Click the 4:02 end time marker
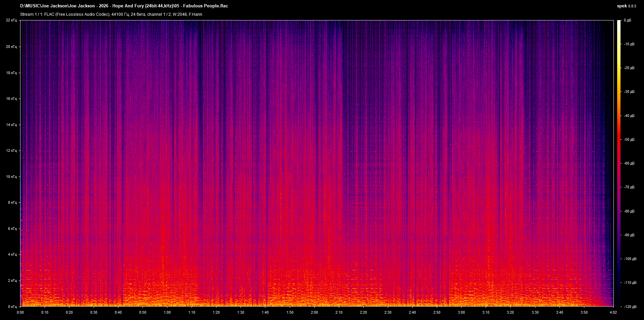 [613, 312]
